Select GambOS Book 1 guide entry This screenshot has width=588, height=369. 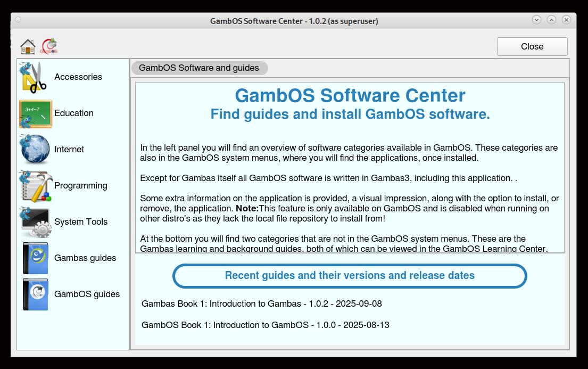coord(265,325)
